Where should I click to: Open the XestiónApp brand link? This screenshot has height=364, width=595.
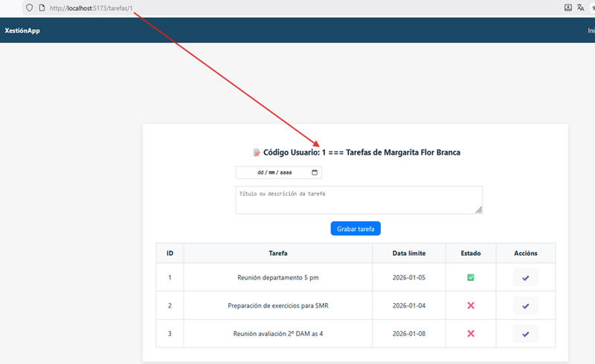(x=22, y=30)
